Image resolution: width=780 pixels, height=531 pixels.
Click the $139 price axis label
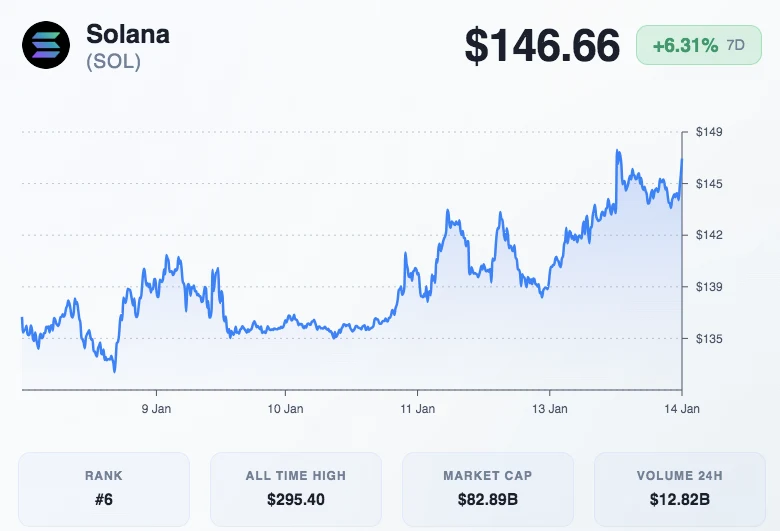(709, 287)
